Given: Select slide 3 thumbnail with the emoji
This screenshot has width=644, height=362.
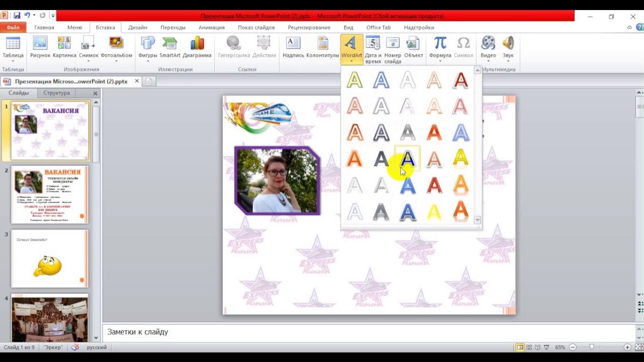Looking at the screenshot, I should [49, 258].
